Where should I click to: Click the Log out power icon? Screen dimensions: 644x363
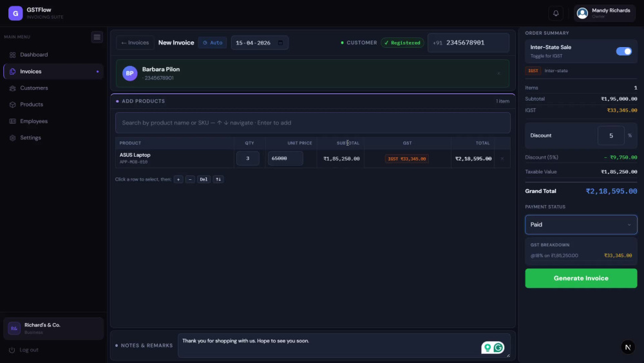12,350
